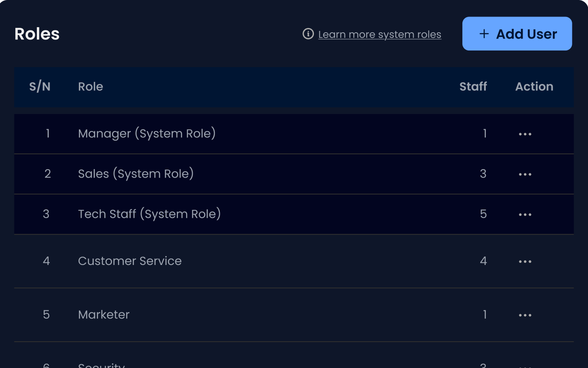Open the three-dot menu for Sales role

[525, 174]
